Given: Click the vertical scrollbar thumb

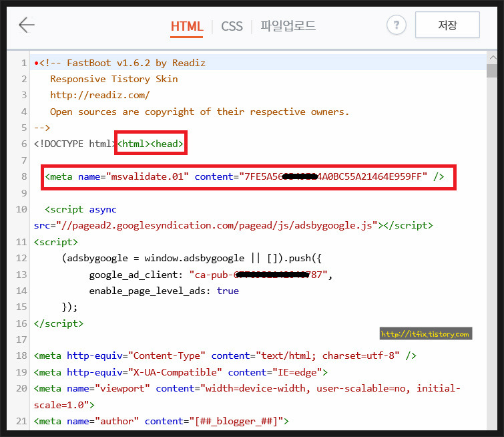Looking at the screenshot, I should pos(492,71).
